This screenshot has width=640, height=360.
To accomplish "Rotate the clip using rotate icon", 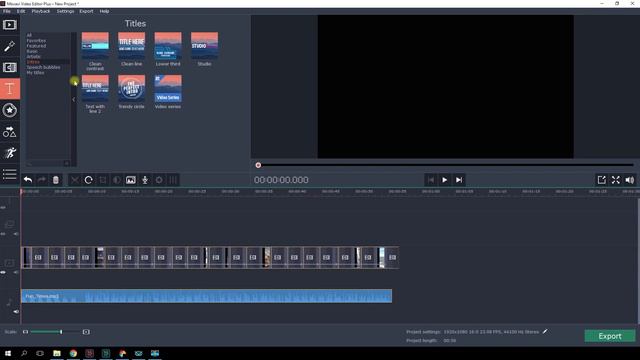I will (x=89, y=180).
